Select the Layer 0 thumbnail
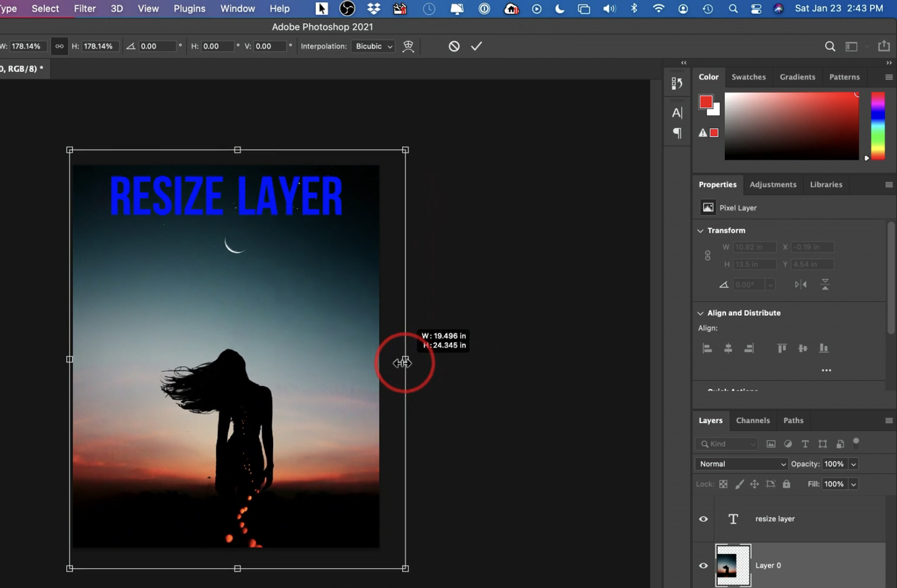This screenshot has height=588, width=897. point(733,565)
